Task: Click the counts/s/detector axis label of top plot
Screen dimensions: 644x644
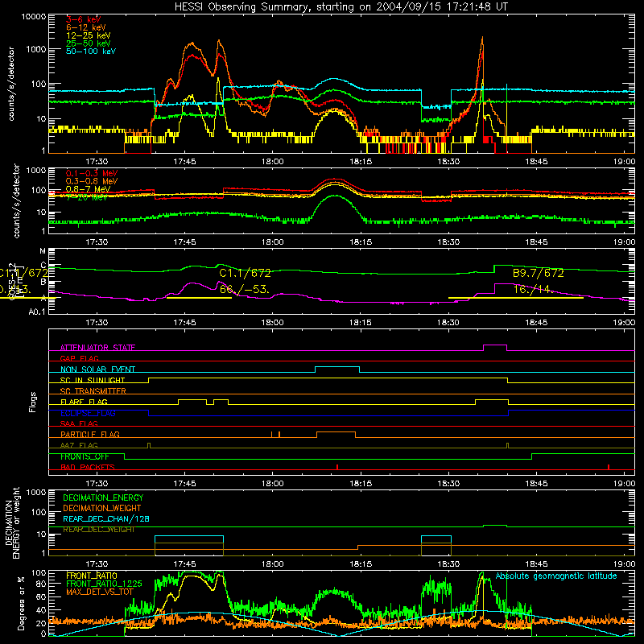Action: click(x=11, y=84)
